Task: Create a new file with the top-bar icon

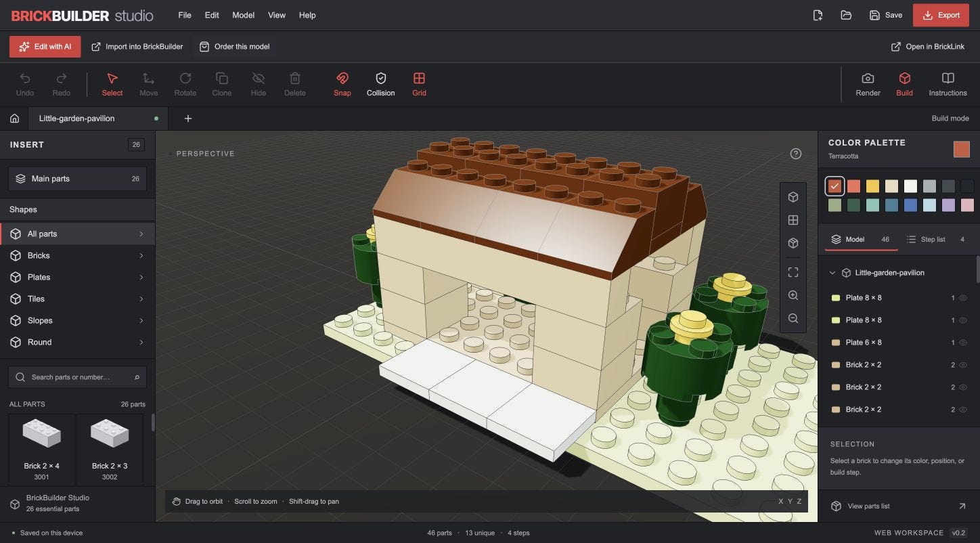Action: [x=818, y=15]
